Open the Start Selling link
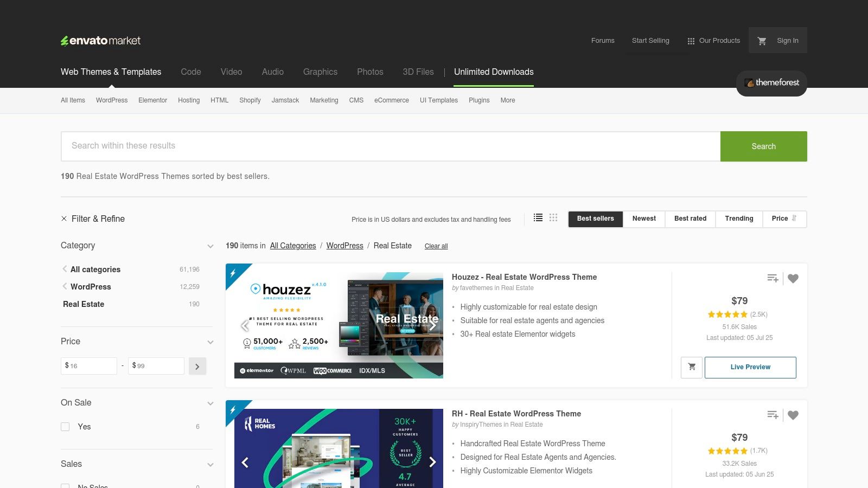 pyautogui.click(x=650, y=41)
